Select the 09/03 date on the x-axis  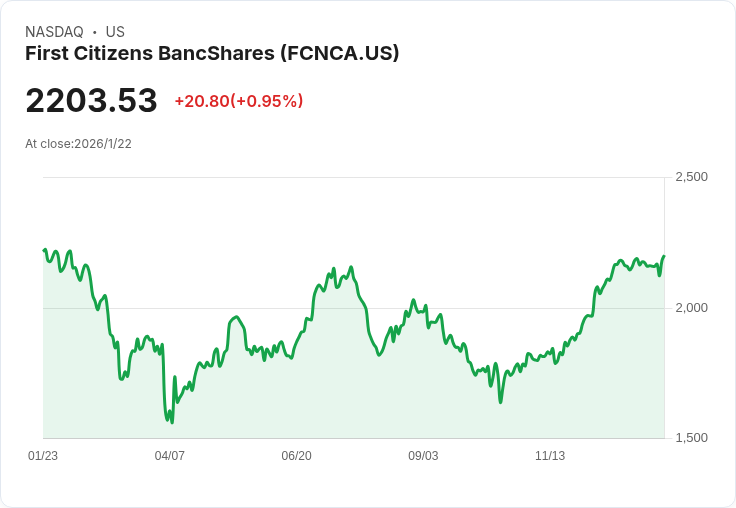coord(423,456)
